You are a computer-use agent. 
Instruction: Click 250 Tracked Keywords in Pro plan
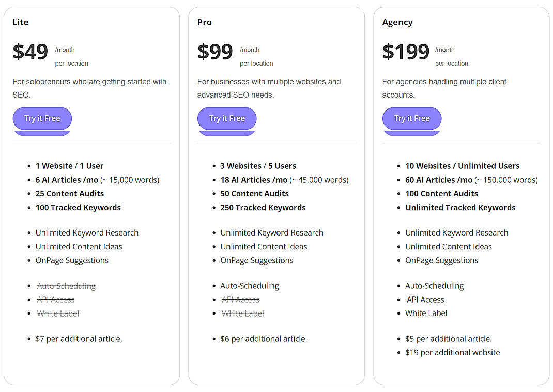(x=263, y=207)
